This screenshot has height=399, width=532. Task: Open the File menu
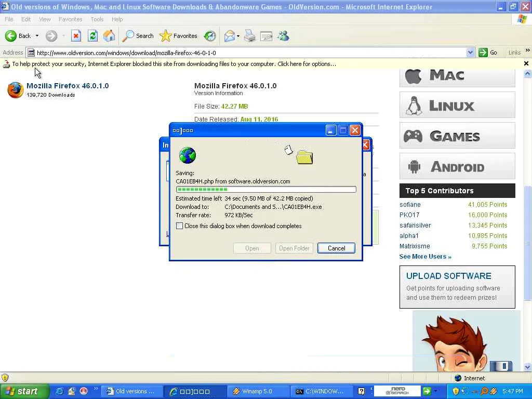tap(9, 19)
